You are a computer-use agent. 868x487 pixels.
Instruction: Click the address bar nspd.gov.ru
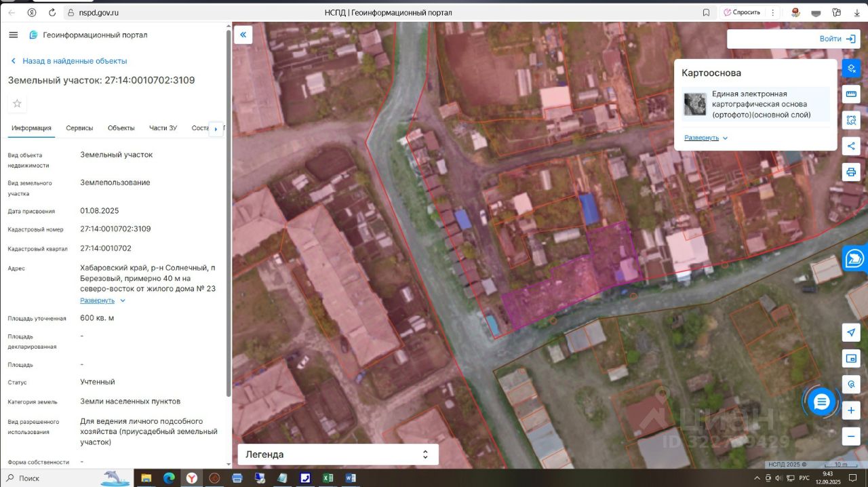[98, 12]
